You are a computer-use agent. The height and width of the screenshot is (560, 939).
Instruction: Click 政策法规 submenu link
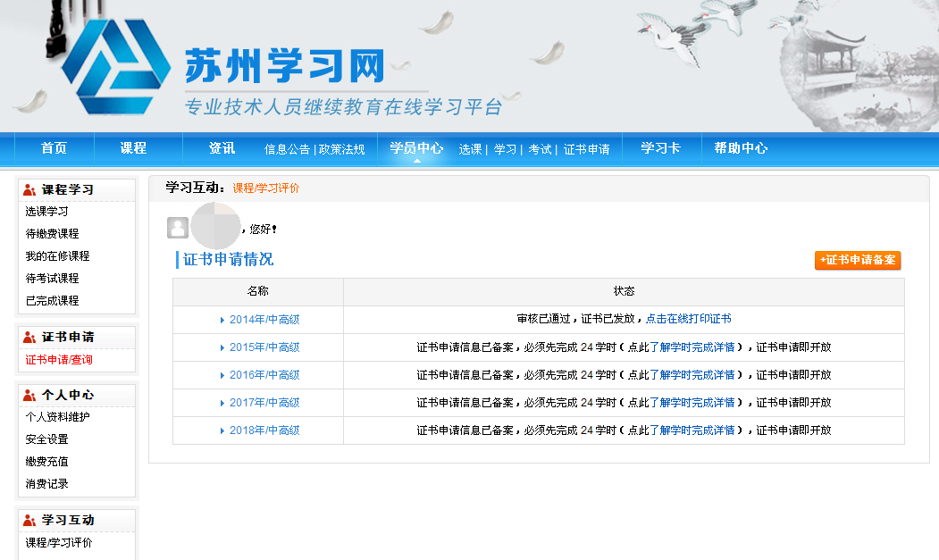point(342,150)
